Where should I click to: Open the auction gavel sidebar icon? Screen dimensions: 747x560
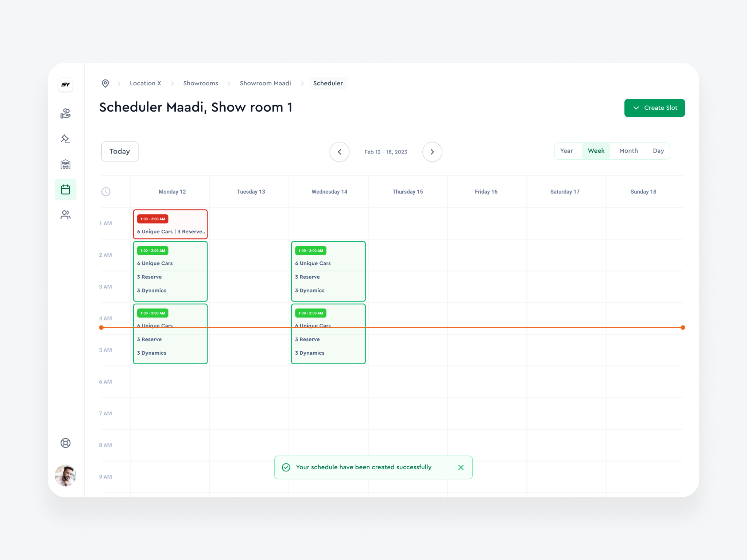tap(66, 139)
